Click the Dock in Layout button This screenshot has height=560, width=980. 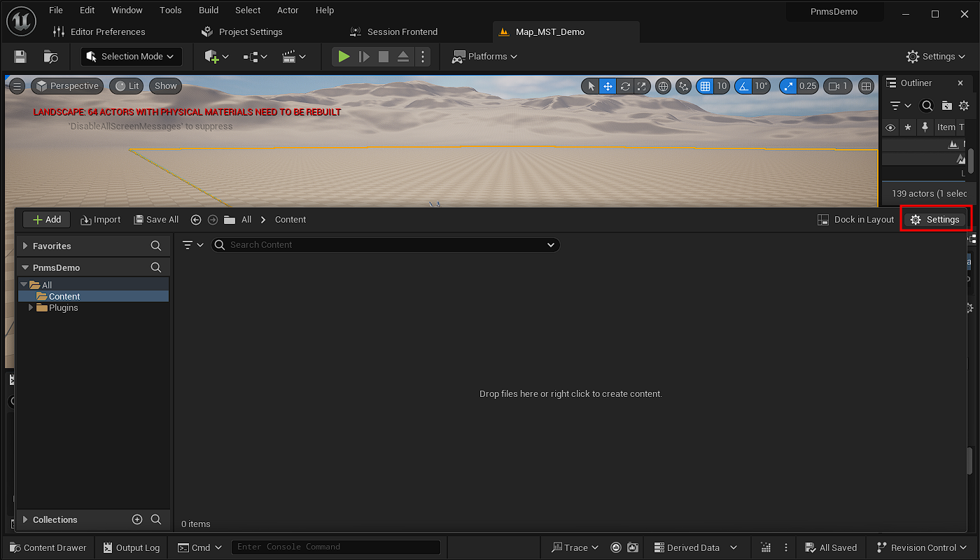pos(855,220)
